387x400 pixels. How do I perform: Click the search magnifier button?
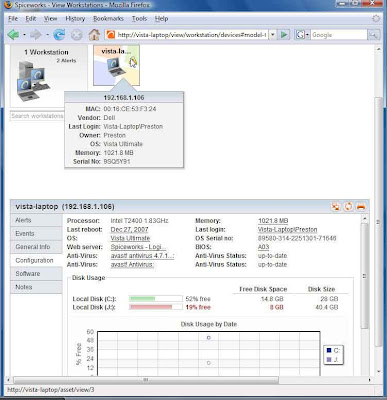pos(373,35)
